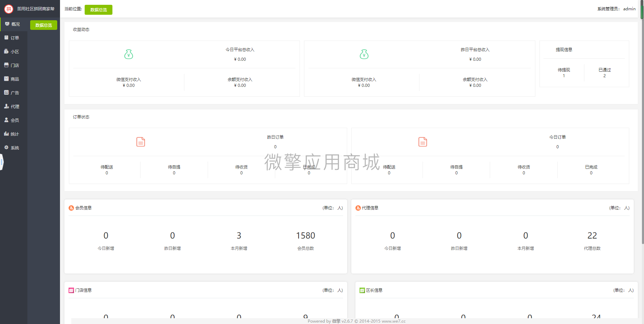Open the 概况 overview sidebar icon
Viewport: 644px width, 324px height.
tap(7, 24)
